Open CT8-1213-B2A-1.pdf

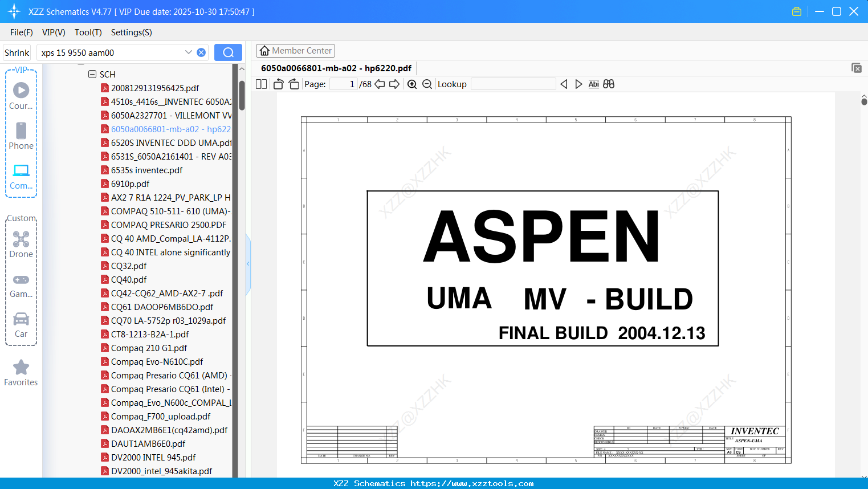tap(150, 335)
